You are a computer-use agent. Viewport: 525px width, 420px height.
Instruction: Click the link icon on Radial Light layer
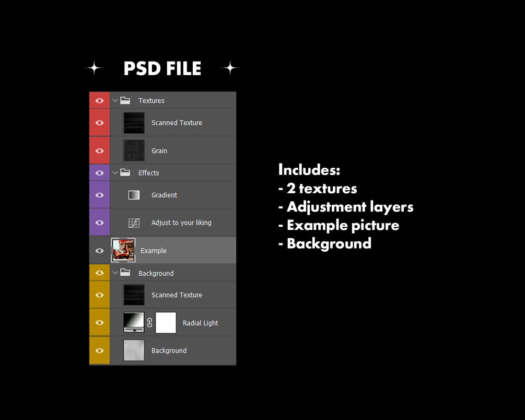pos(150,322)
